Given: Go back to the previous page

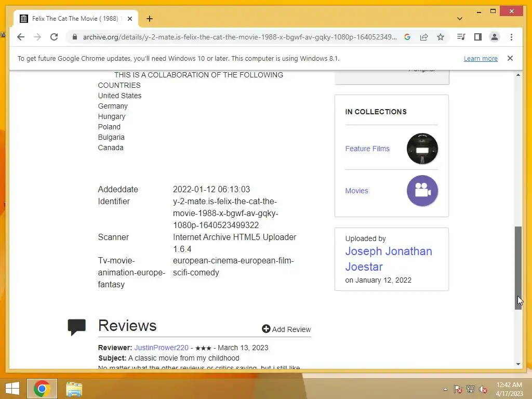Looking at the screenshot, I should (x=21, y=37).
